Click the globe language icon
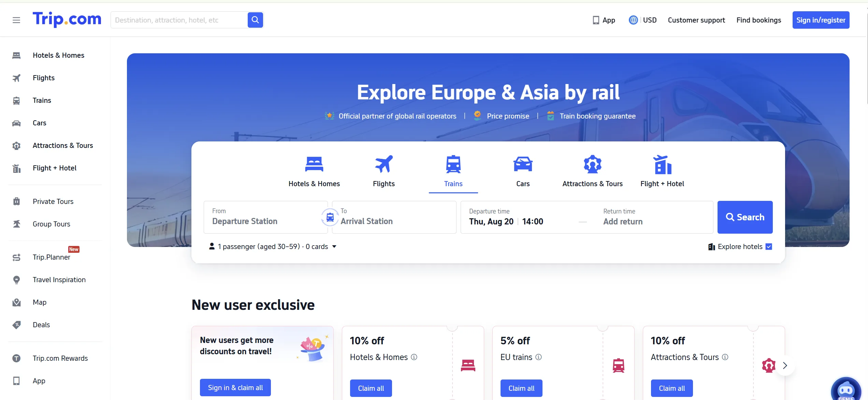 633,20
